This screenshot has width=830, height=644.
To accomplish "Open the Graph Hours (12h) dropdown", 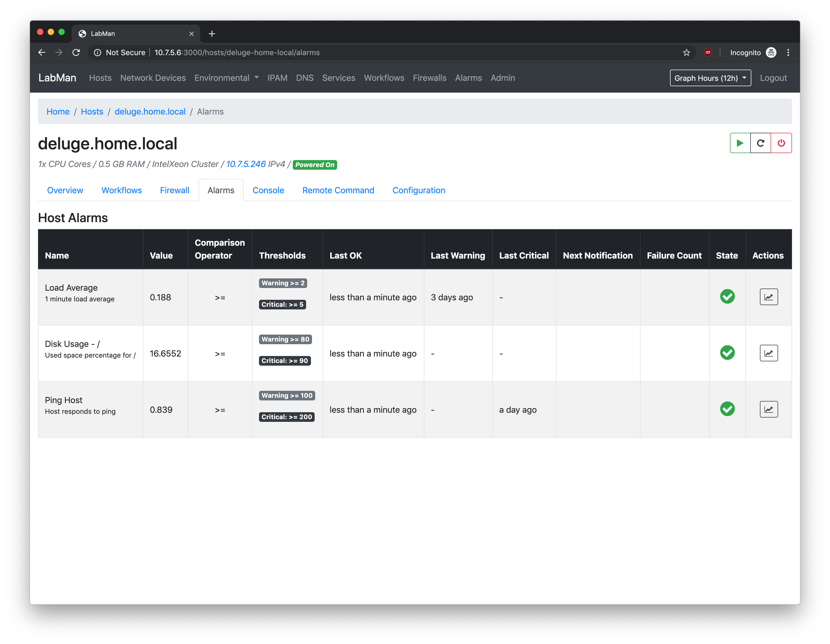I will 710,78.
